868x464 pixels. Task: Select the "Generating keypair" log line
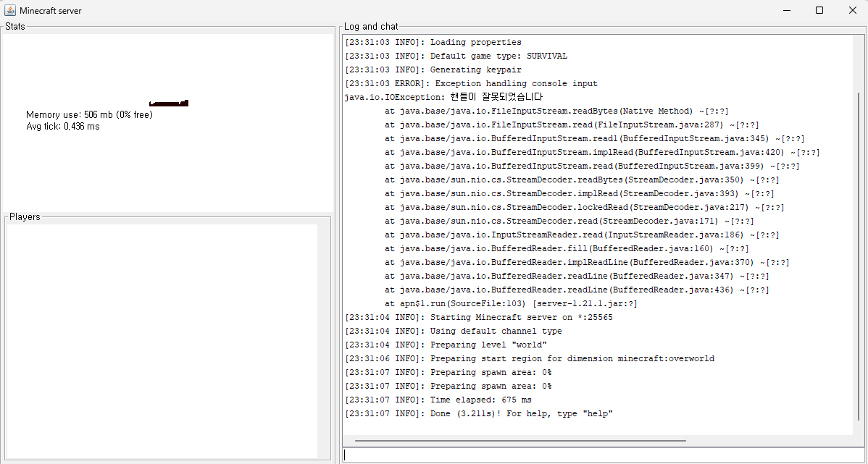(x=433, y=69)
